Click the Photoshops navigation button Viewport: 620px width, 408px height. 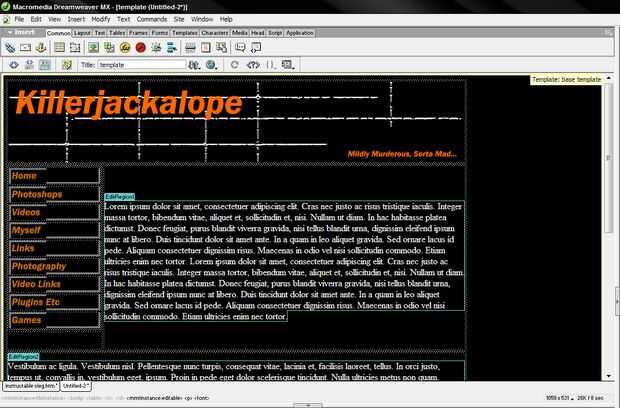(55, 194)
